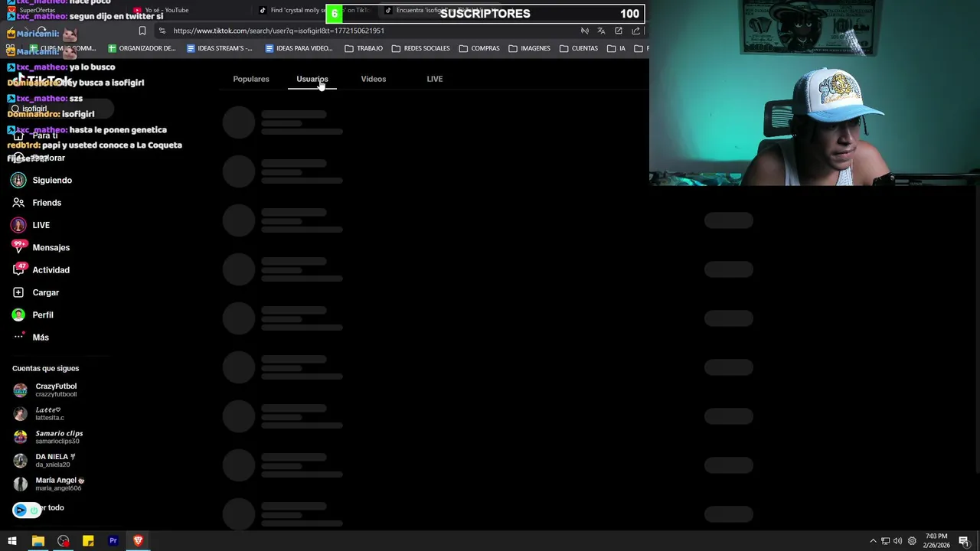980x551 pixels.
Task: Open Windows Start menu
Action: point(12,541)
